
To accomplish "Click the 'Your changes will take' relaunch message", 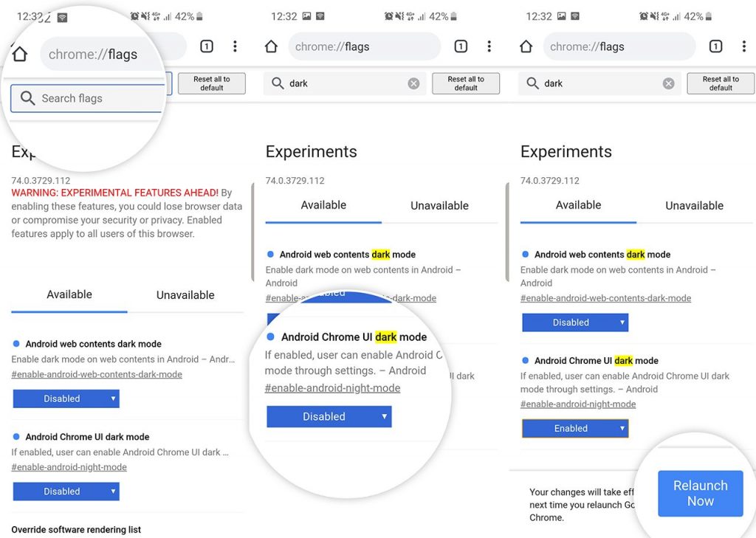I will (x=582, y=505).
